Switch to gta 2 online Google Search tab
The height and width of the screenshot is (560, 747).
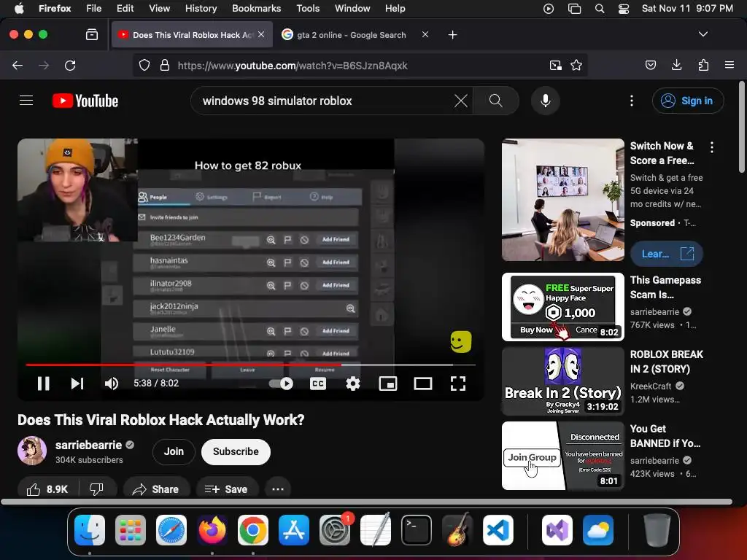pos(352,35)
